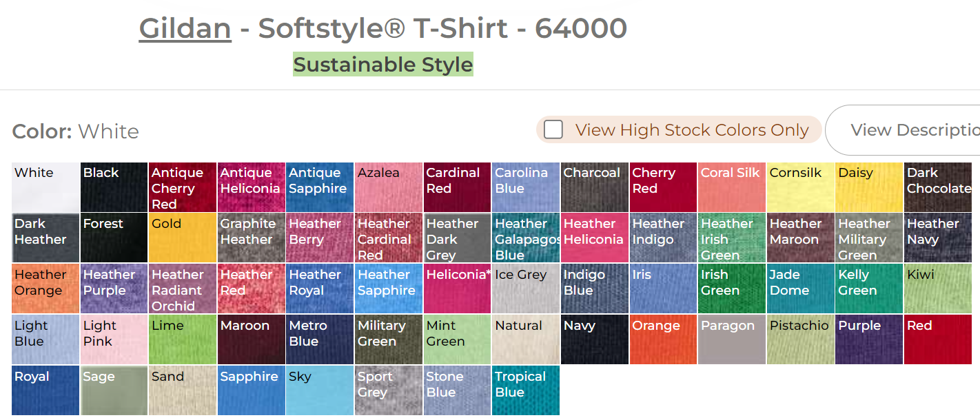Open the Gildan brand link

pos(185,28)
